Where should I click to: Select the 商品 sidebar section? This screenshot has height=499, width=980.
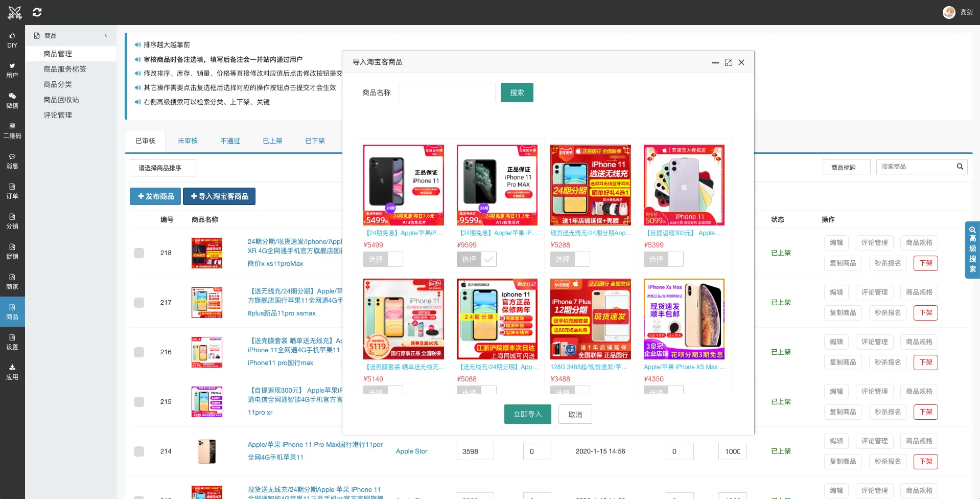[12, 312]
